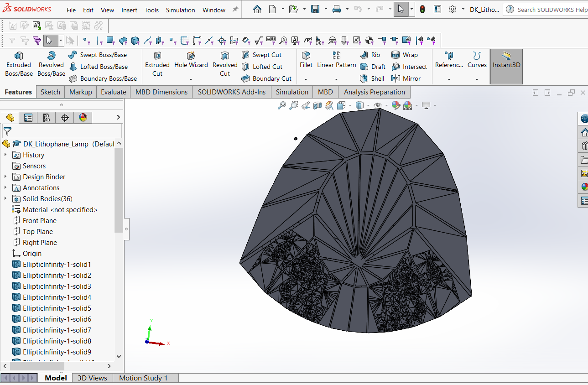Viewport: 588px width, 385px height.
Task: Toggle the Hide/Show Items eye icon
Action: coord(378,106)
